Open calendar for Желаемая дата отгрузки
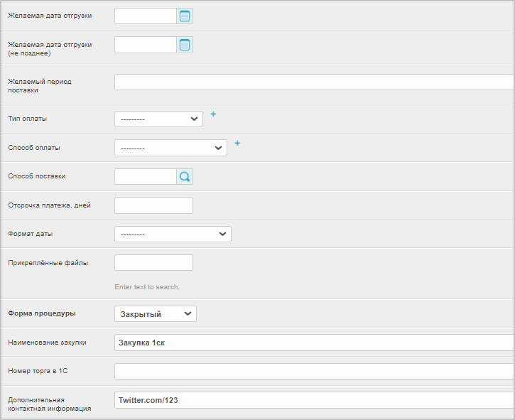Viewport: 515px width, 420px height. pos(185,16)
